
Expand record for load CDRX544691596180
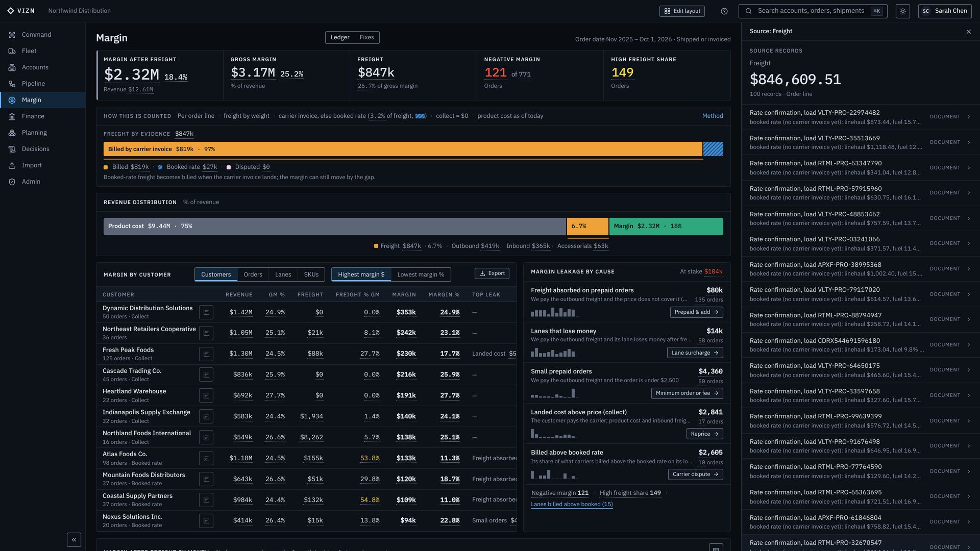pos(860,345)
